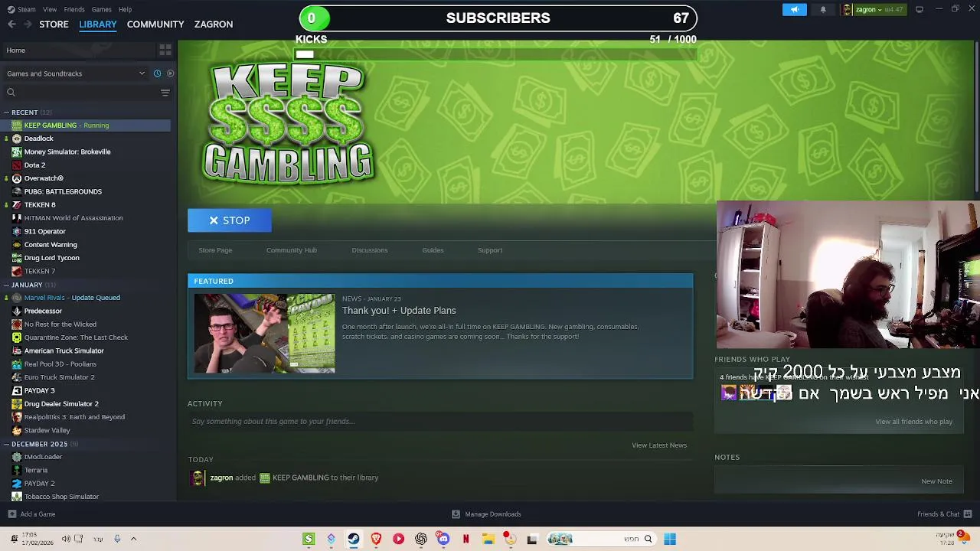Click the Manage Downloads icon
Viewport: 980px width, 551px height.
click(456, 514)
